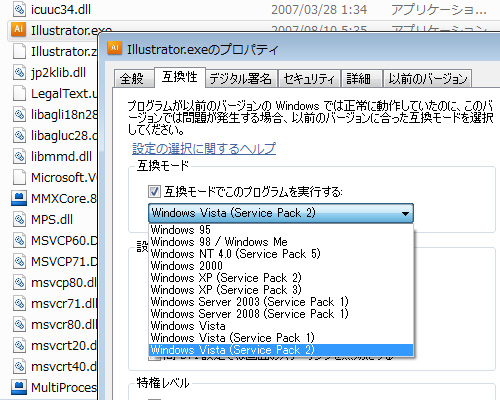Switch to the デジタル署名 tab
The width and height of the screenshot is (500, 400).
241,79
